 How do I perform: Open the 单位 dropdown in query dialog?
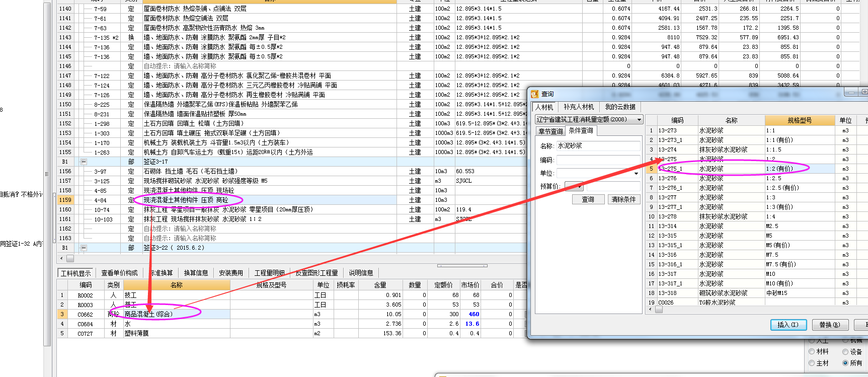(636, 174)
